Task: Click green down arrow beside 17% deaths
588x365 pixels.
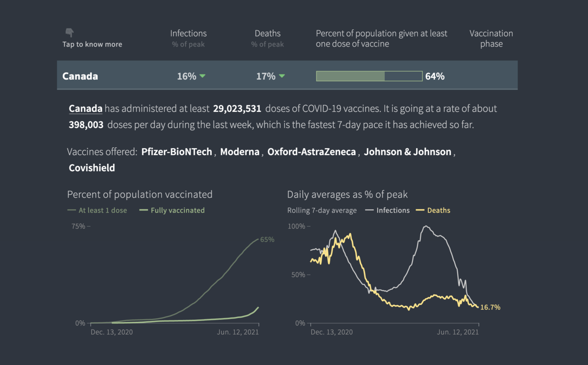Action: 282,76
